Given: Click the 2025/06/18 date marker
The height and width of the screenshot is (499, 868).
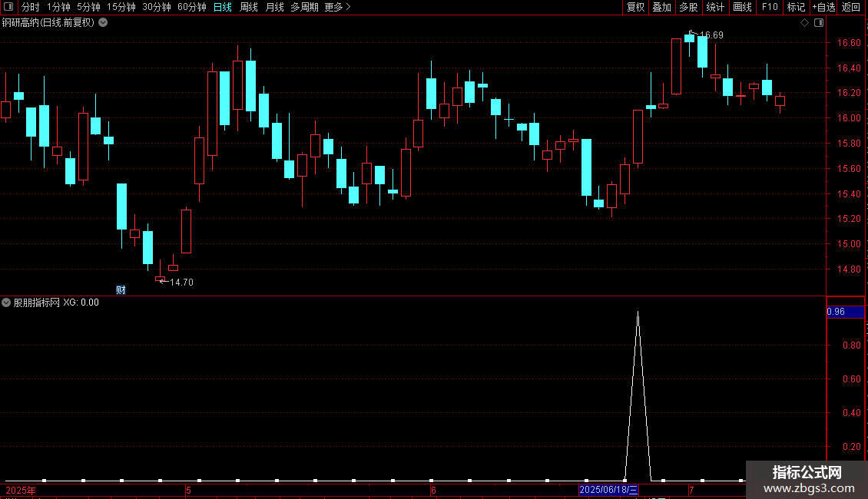Looking at the screenshot, I should pyautogui.click(x=608, y=490).
